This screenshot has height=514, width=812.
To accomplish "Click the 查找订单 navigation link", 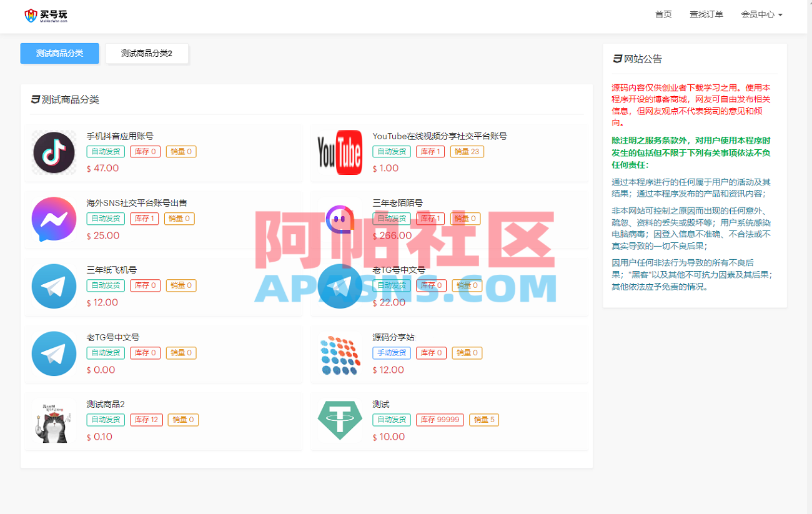I will tap(706, 14).
